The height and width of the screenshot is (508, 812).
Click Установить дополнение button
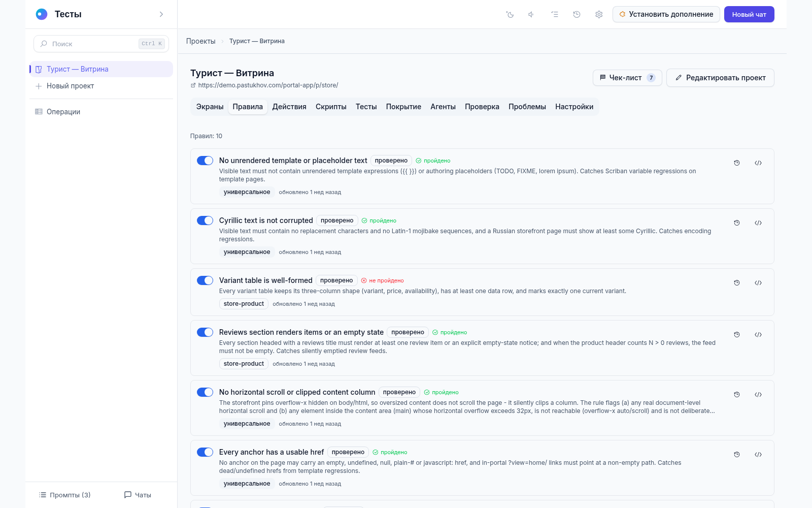[x=666, y=14]
